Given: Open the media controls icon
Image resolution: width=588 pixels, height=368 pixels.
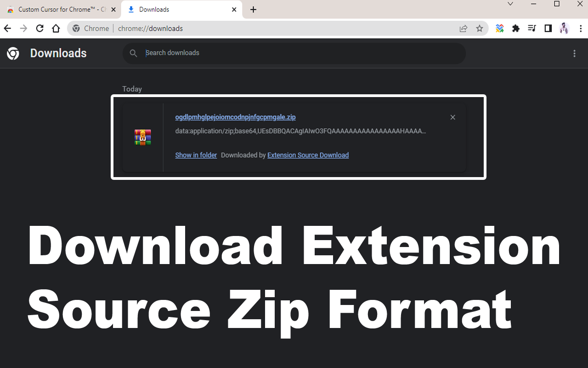Looking at the screenshot, I should point(532,29).
